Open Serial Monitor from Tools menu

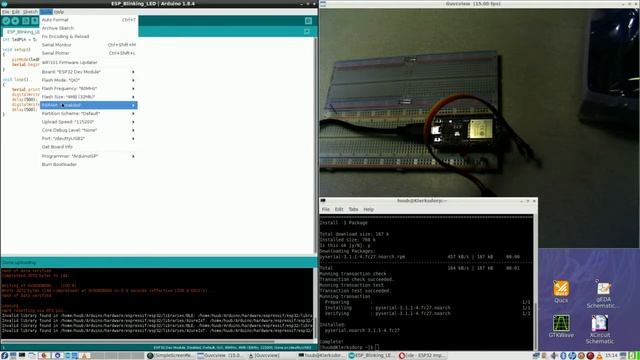pos(89,45)
